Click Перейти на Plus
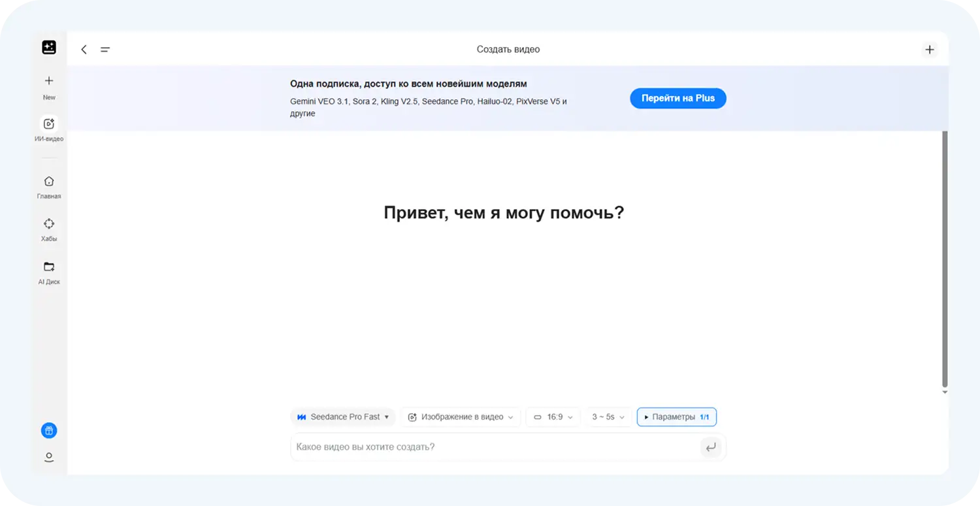Image resolution: width=980 pixels, height=506 pixels. point(678,98)
